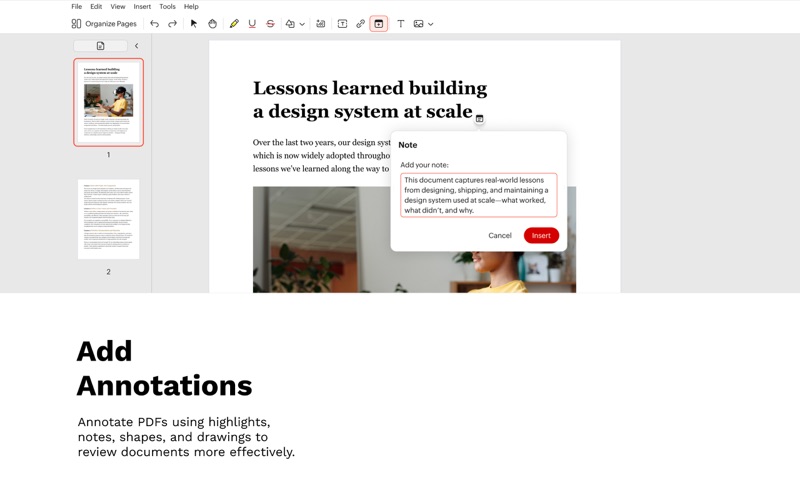
Task: Click the paragraph starting 'Over the last two years'
Action: click(x=321, y=156)
